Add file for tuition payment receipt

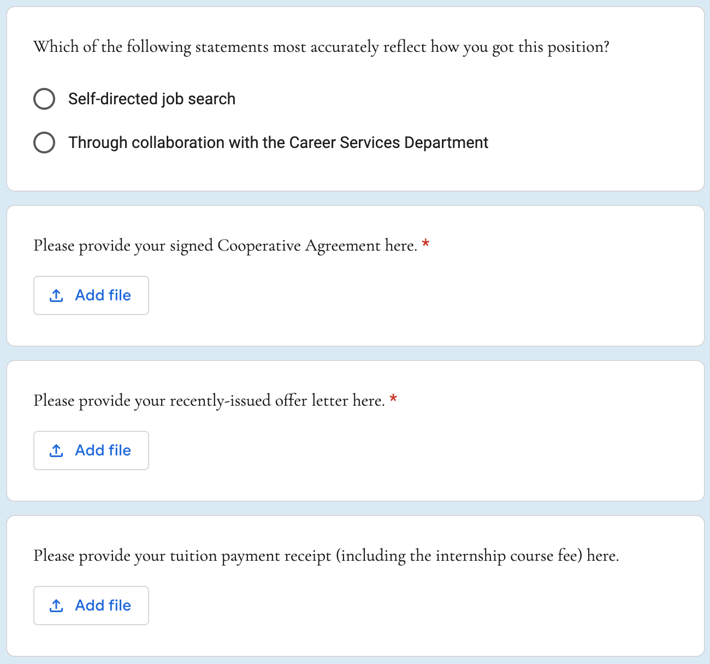pos(91,605)
